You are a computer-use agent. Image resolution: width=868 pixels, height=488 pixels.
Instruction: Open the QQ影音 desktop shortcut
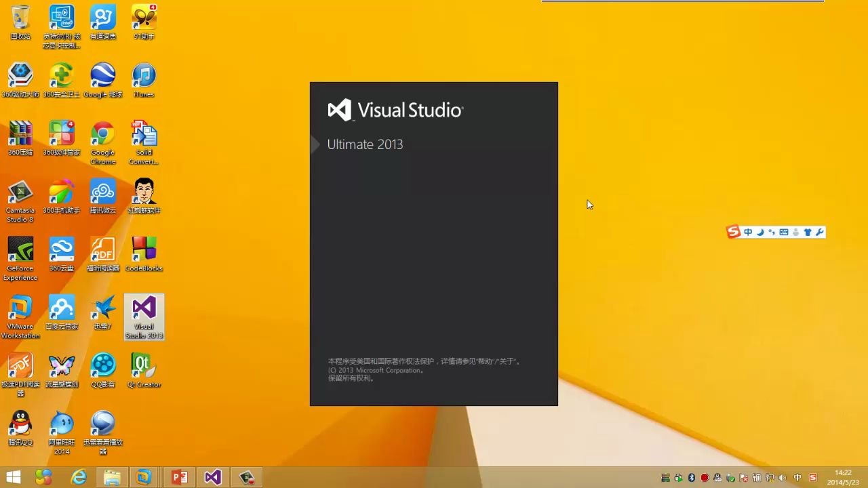tap(103, 371)
